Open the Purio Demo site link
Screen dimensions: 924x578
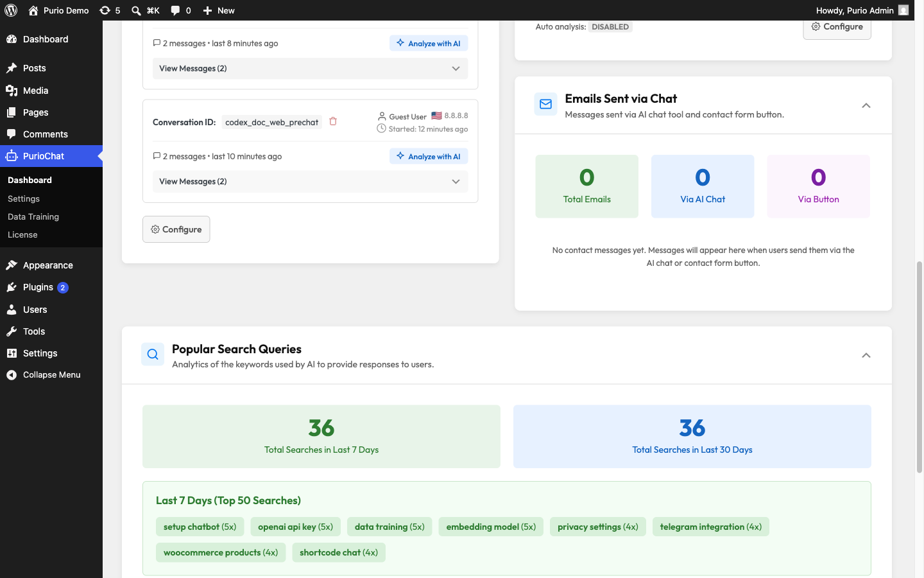click(58, 10)
